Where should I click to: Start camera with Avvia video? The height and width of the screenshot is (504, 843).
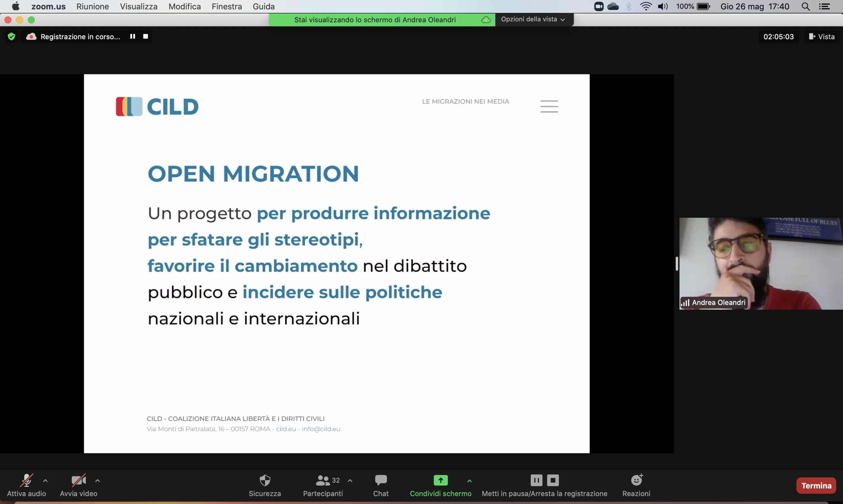point(78,485)
